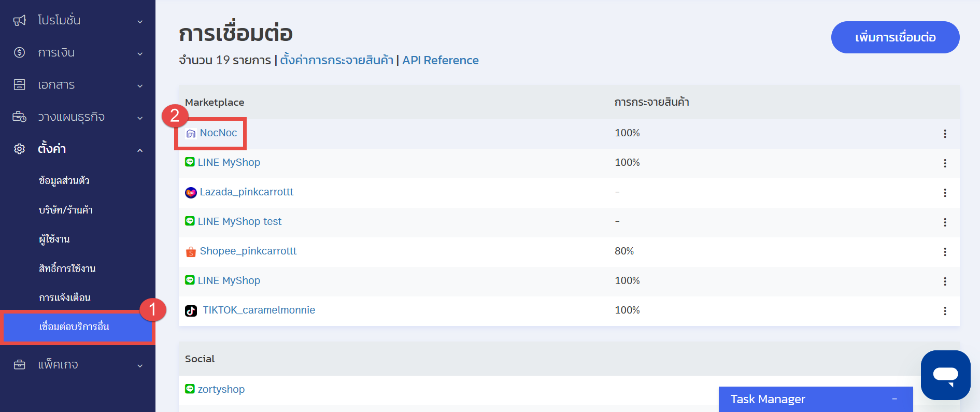Viewport: 980px width, 412px height.
Task: Click the การกระจายสินค้า column header
Action: click(651, 102)
